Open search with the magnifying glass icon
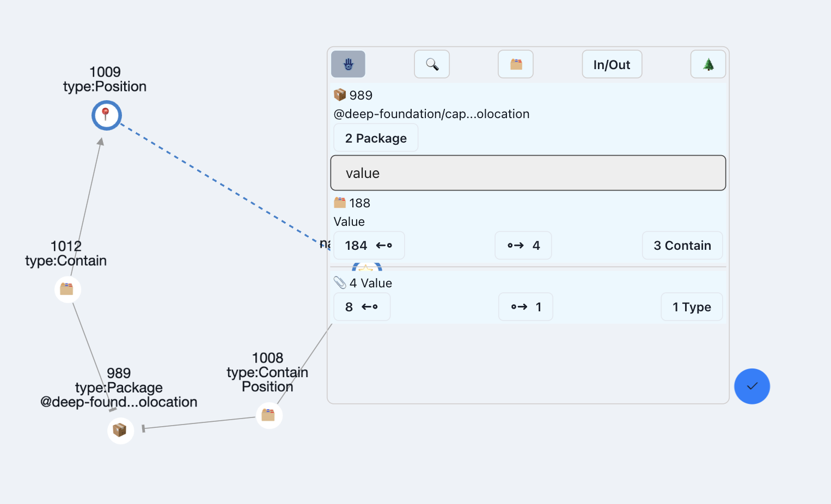Screen dimensions: 831x504 pos(432,64)
